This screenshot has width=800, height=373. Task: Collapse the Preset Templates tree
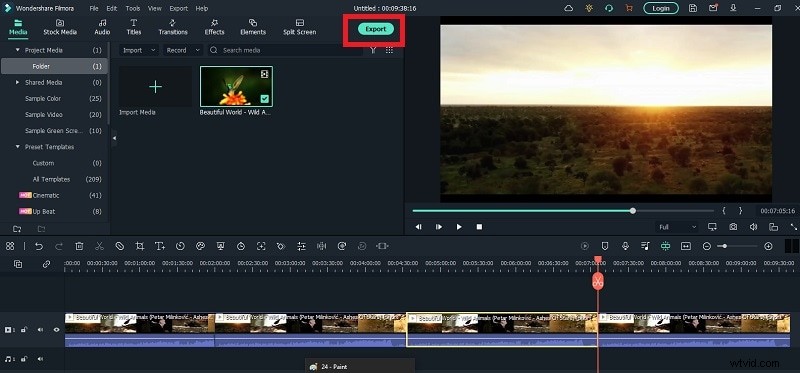(18, 147)
